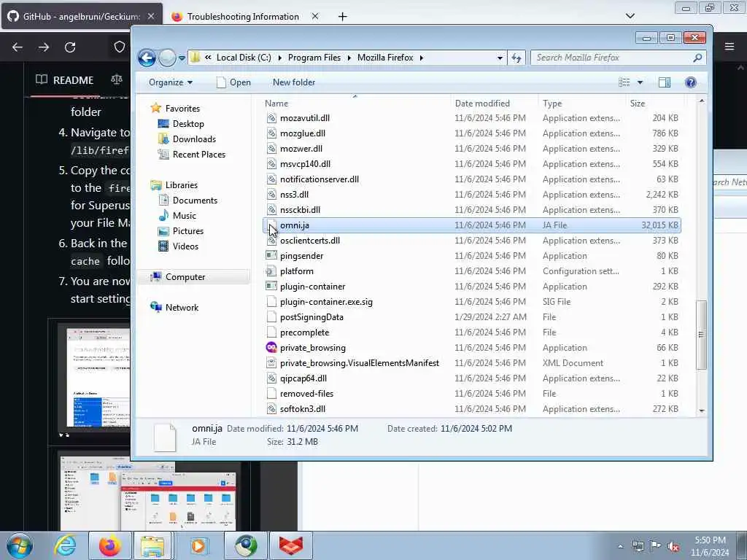The image size is (747, 560).
Task: Select Desktop in the navigation pane
Action: pos(188,124)
